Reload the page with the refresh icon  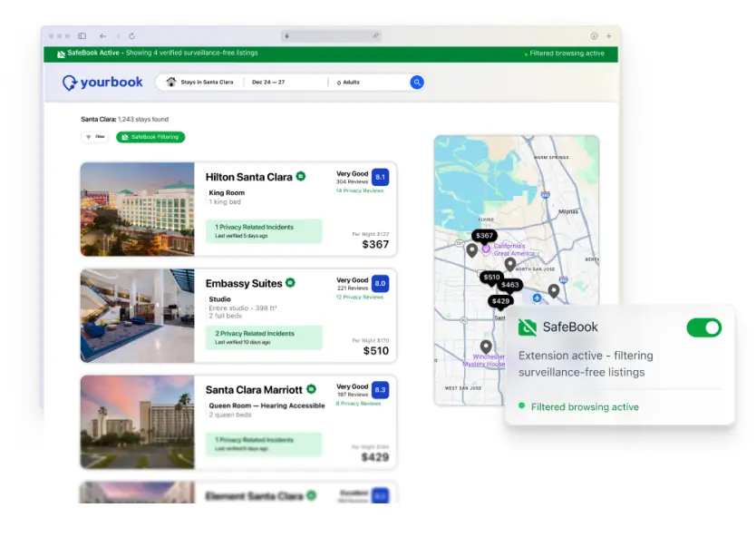click(x=131, y=35)
